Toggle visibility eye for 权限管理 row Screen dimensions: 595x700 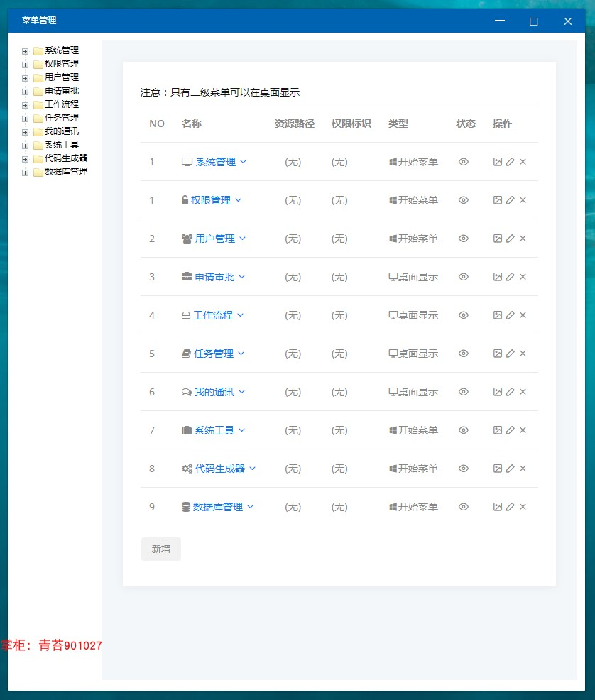(x=464, y=200)
